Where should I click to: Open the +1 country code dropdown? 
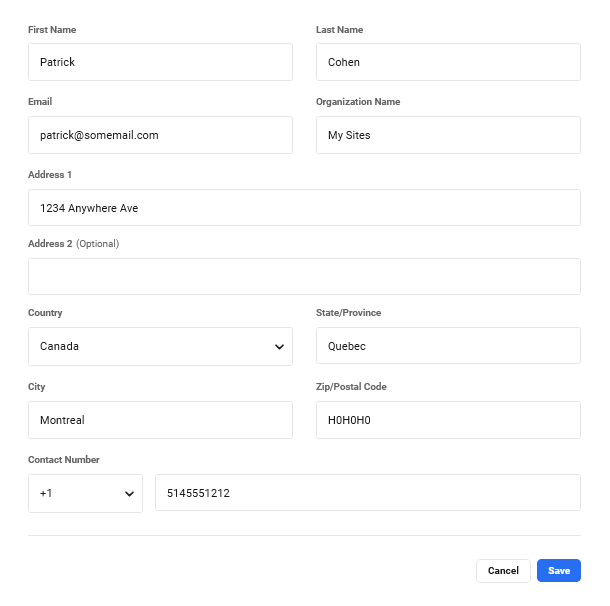coord(85,493)
